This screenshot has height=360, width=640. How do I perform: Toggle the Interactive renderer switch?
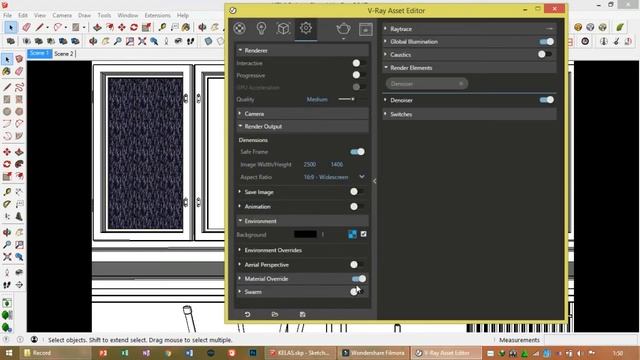pos(358,63)
